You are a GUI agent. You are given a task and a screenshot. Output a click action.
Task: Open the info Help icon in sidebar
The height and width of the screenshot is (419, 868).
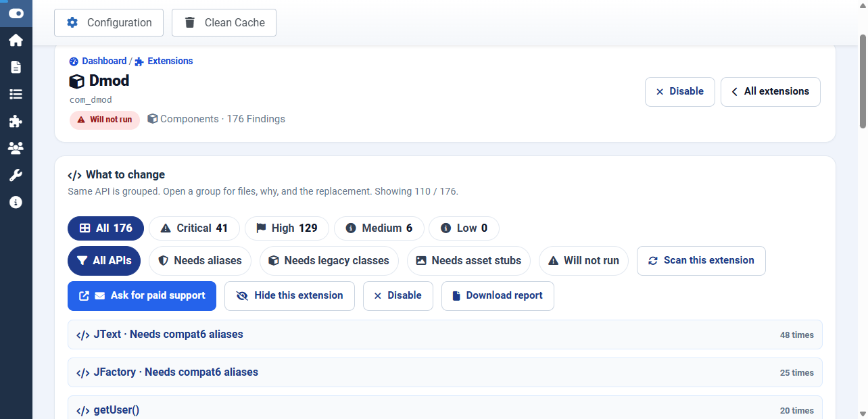click(16, 202)
